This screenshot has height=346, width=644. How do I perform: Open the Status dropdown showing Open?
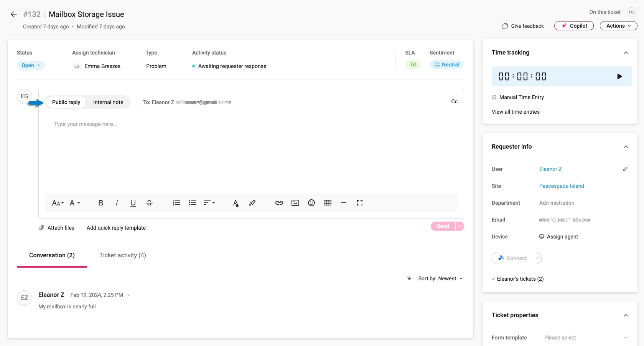click(31, 65)
